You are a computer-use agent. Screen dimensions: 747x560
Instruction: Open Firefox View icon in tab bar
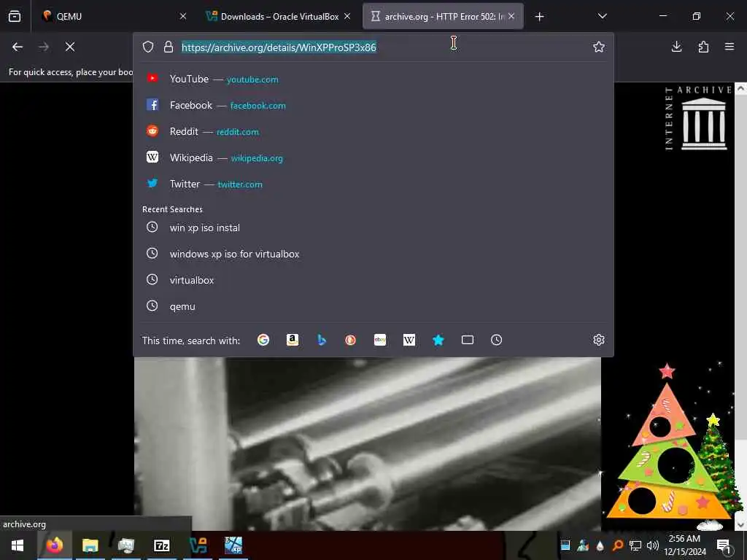click(x=15, y=16)
